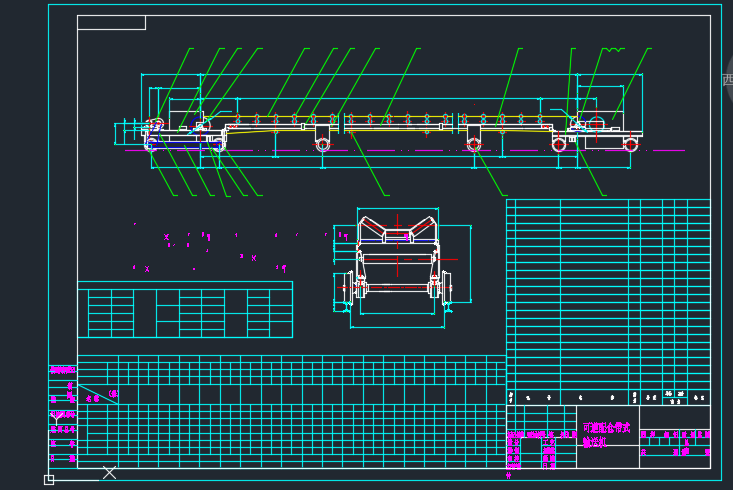Click the white Y axis marker
The width and height of the screenshot is (733, 490).
[x=57, y=417]
